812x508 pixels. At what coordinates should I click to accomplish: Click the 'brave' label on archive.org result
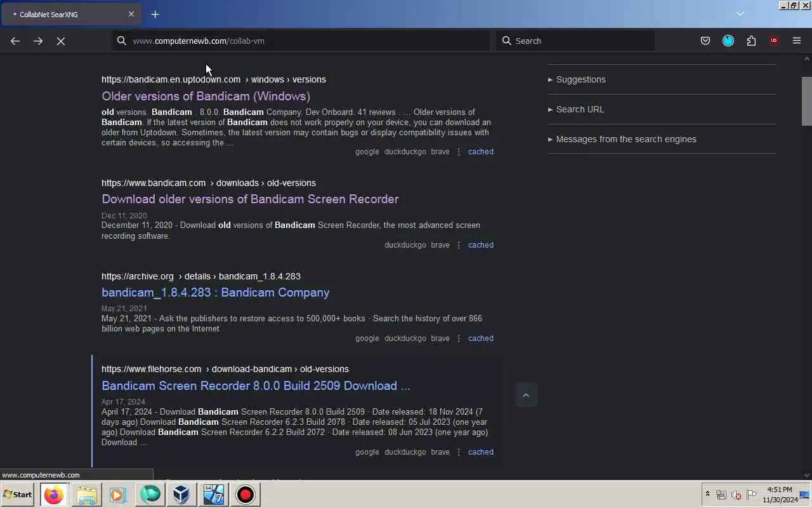(x=440, y=338)
